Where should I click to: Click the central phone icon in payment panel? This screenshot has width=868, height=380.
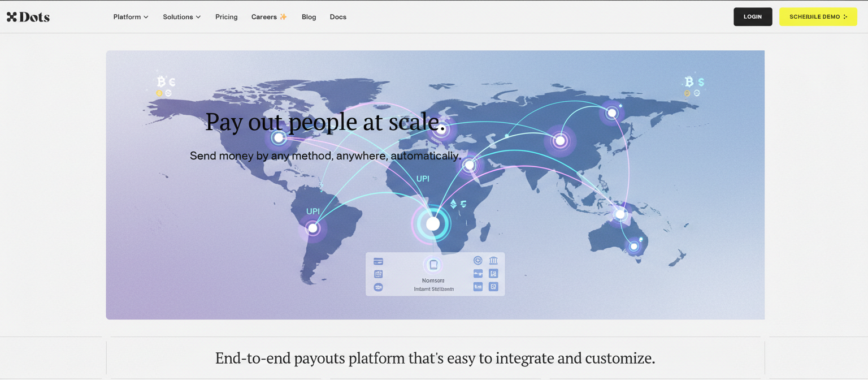tap(433, 265)
